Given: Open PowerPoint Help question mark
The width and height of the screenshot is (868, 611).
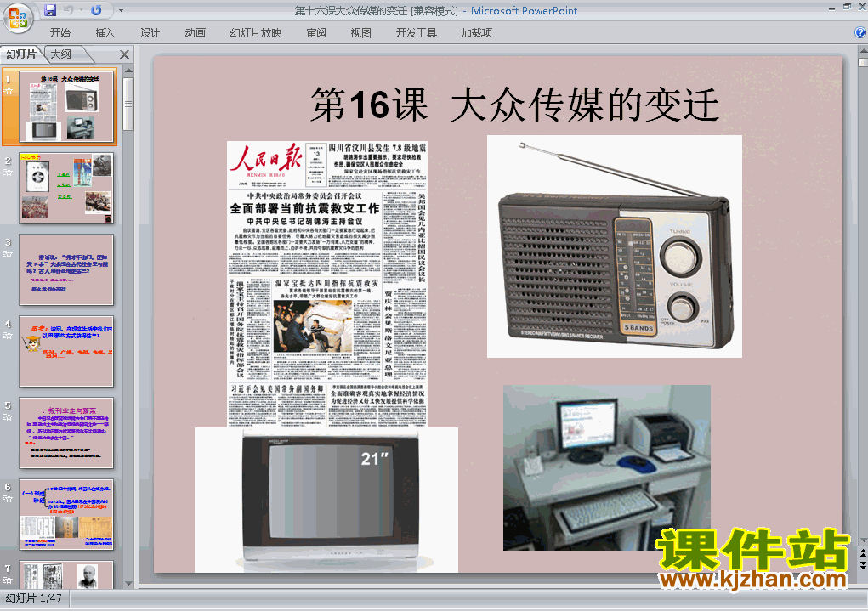Looking at the screenshot, I should (860, 32).
